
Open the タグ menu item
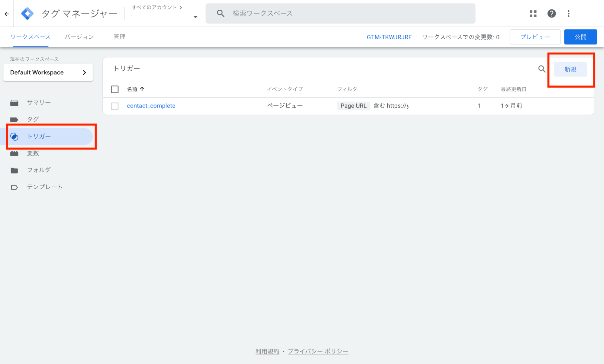tap(33, 119)
